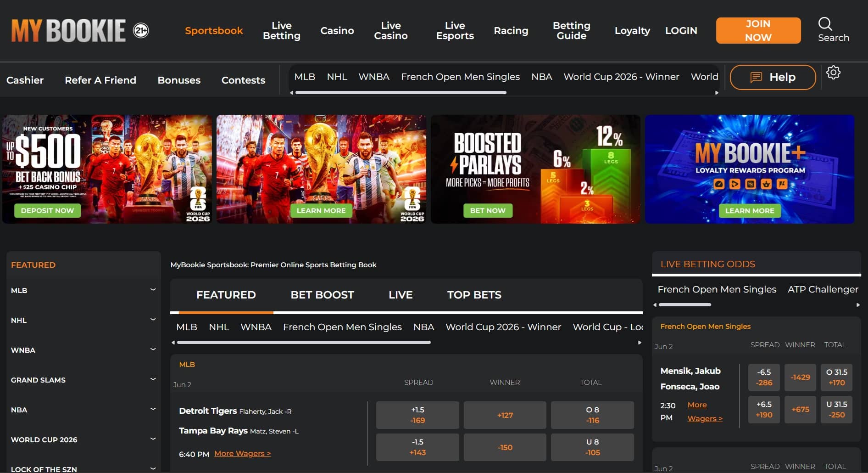This screenshot has height=473, width=868.
Task: Go to Racing section
Action: click(x=511, y=31)
